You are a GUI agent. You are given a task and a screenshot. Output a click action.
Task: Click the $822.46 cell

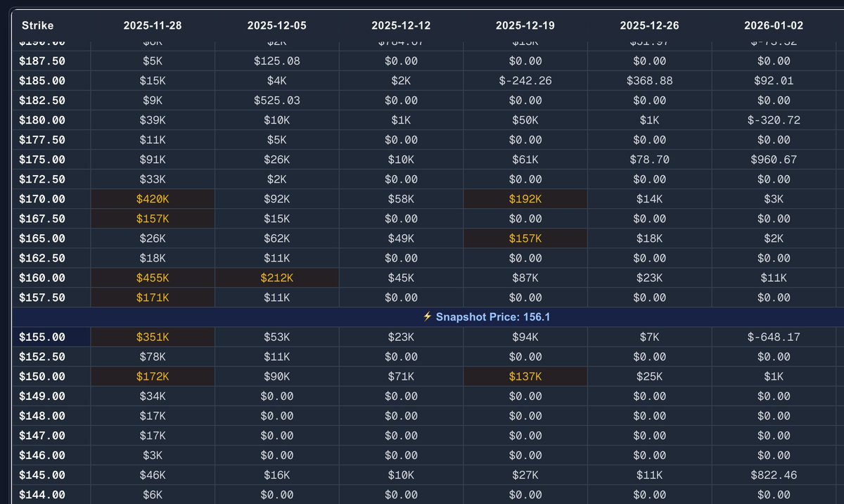[774, 474]
